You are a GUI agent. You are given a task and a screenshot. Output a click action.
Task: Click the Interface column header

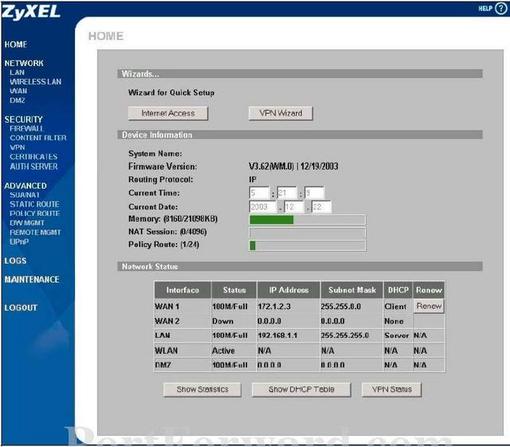coord(183,290)
